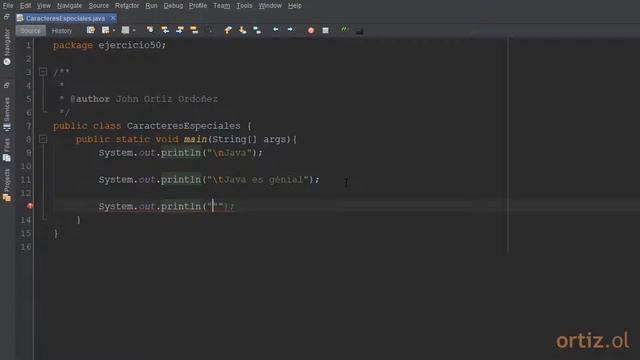Click the Back navigation history icon
This screenshot has width=640, height=360.
[105, 30]
